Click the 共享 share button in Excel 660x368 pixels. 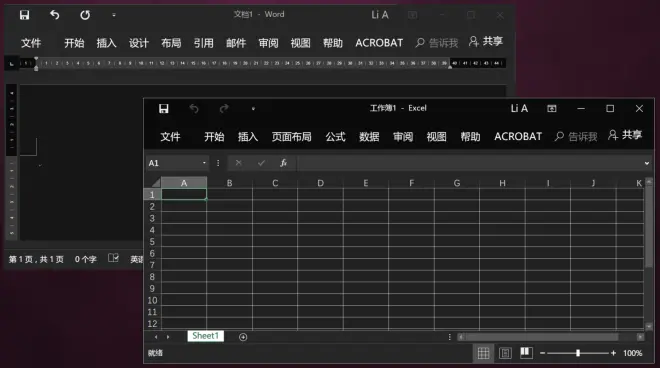(625, 135)
